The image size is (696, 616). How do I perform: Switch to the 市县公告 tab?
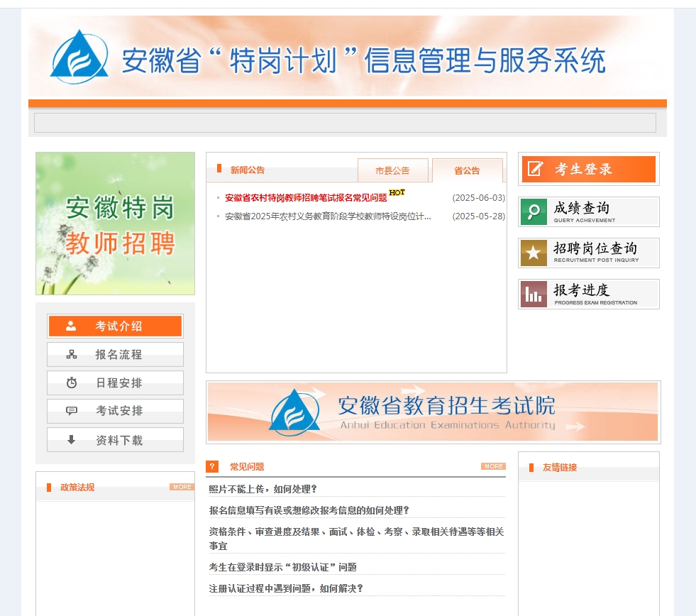pos(393,170)
